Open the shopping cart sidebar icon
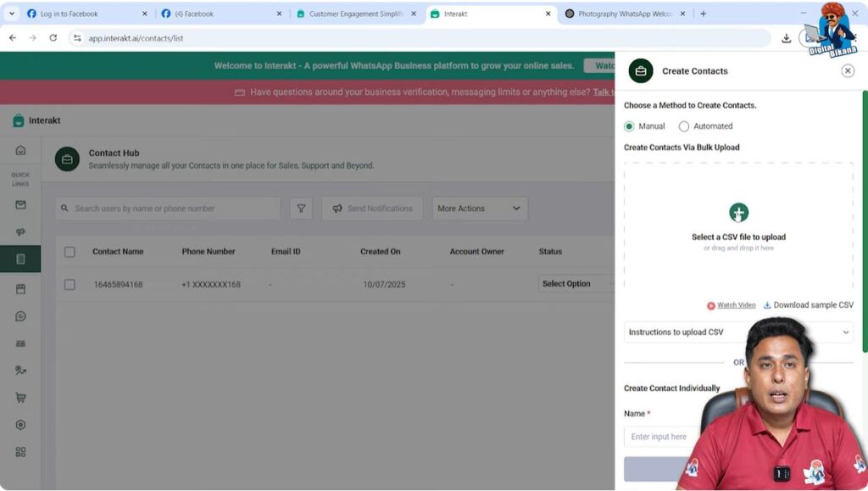Screen dimensions: 868x491 coord(20,398)
